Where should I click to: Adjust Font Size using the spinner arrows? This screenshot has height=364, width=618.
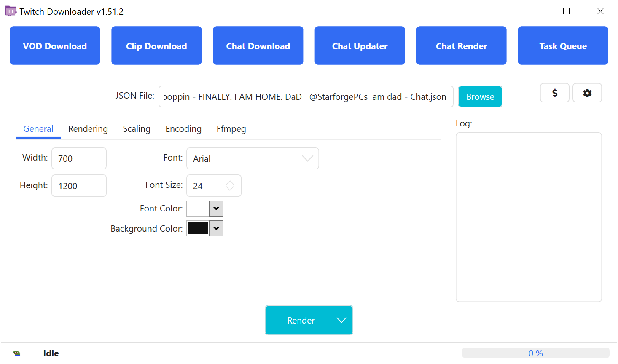[230, 185]
